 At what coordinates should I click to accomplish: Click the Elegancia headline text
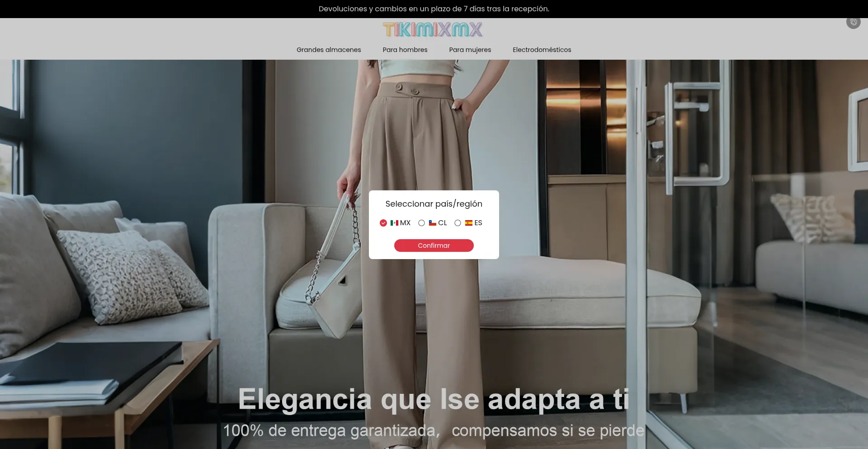click(434, 399)
